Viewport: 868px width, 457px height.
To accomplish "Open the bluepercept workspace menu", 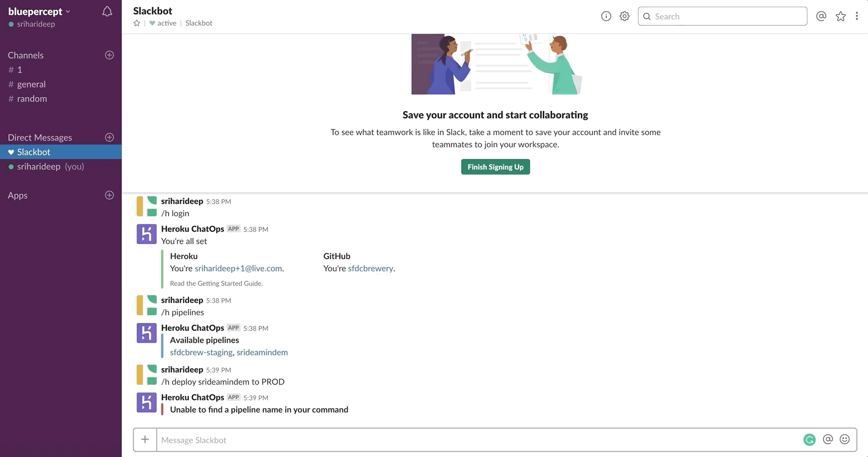I will coord(39,11).
